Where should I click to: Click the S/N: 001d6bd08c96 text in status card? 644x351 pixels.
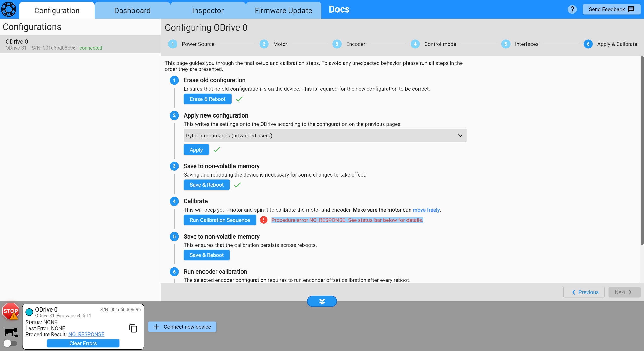(x=120, y=309)
